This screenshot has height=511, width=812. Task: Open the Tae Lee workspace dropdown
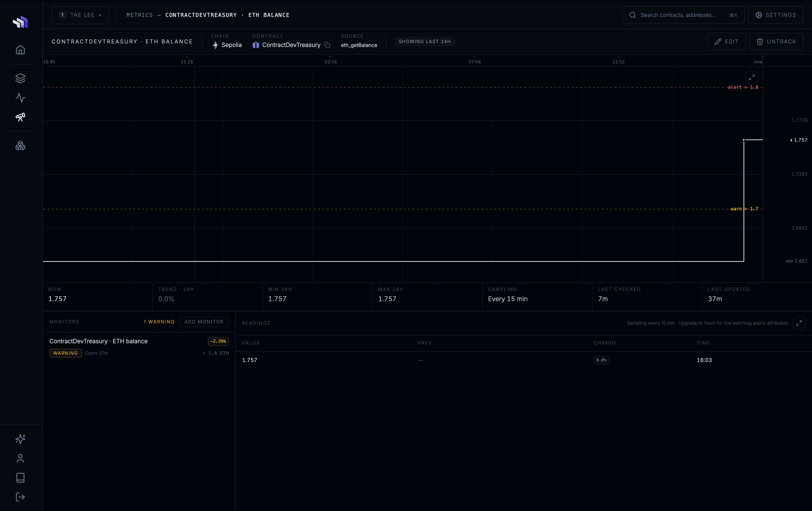tap(80, 15)
